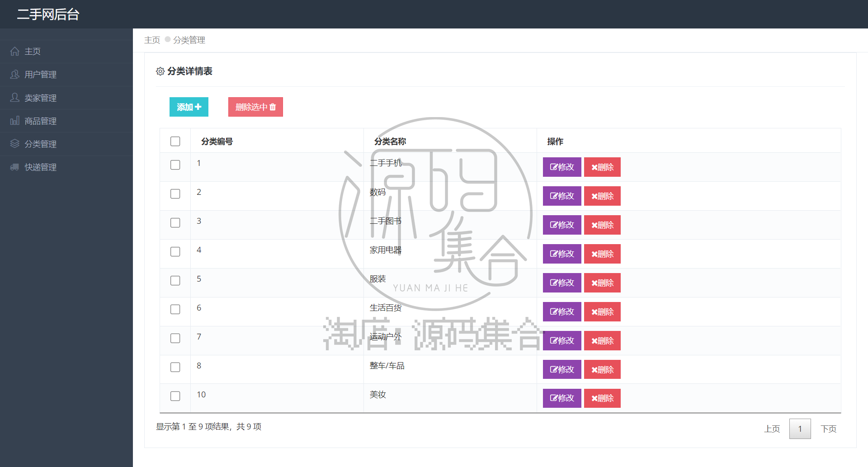
Task: Delete the 美妆 category row
Action: point(602,398)
